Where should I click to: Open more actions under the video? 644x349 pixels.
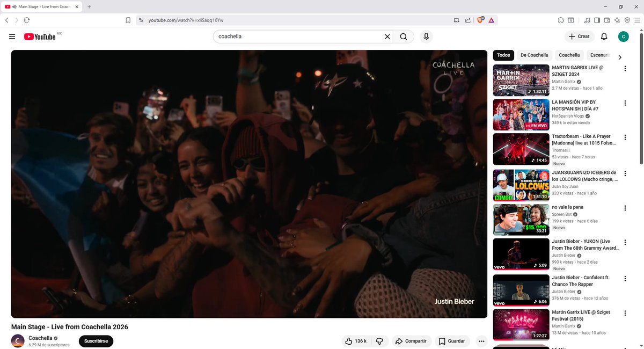481,341
